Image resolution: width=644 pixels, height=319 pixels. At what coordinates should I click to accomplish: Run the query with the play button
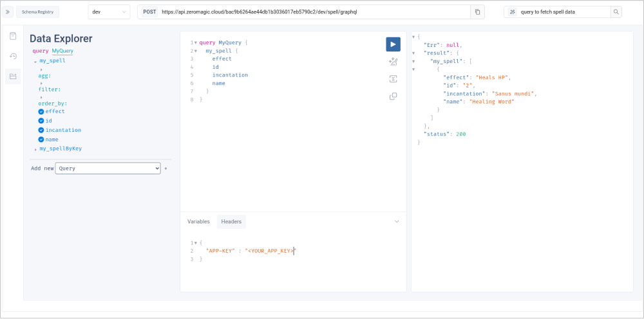pyautogui.click(x=393, y=44)
